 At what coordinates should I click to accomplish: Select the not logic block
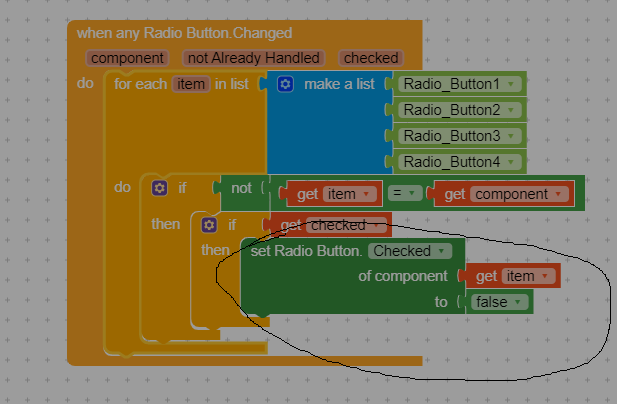click(241, 188)
